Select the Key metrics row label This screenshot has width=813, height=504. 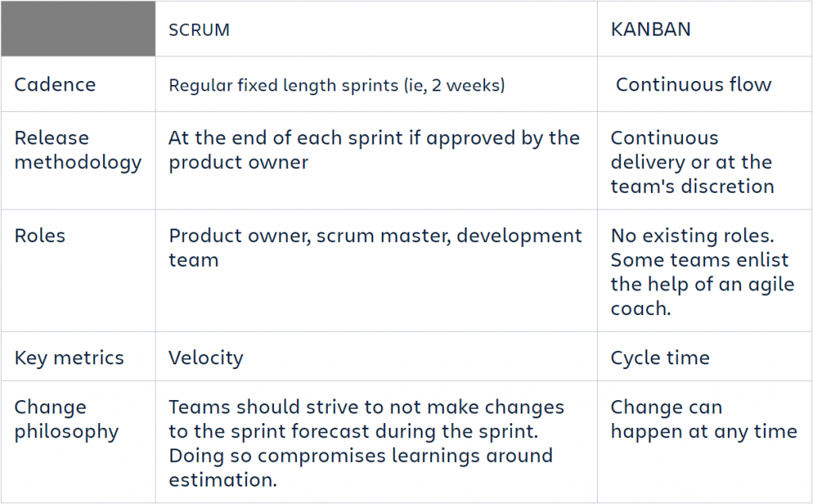pyautogui.click(x=69, y=358)
